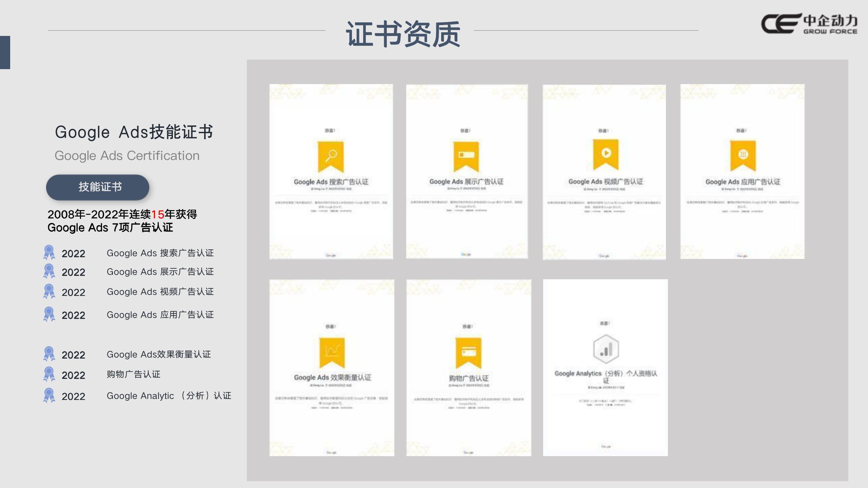Click list text Google Ads效果衡量认证
The image size is (868, 488).
(159, 354)
